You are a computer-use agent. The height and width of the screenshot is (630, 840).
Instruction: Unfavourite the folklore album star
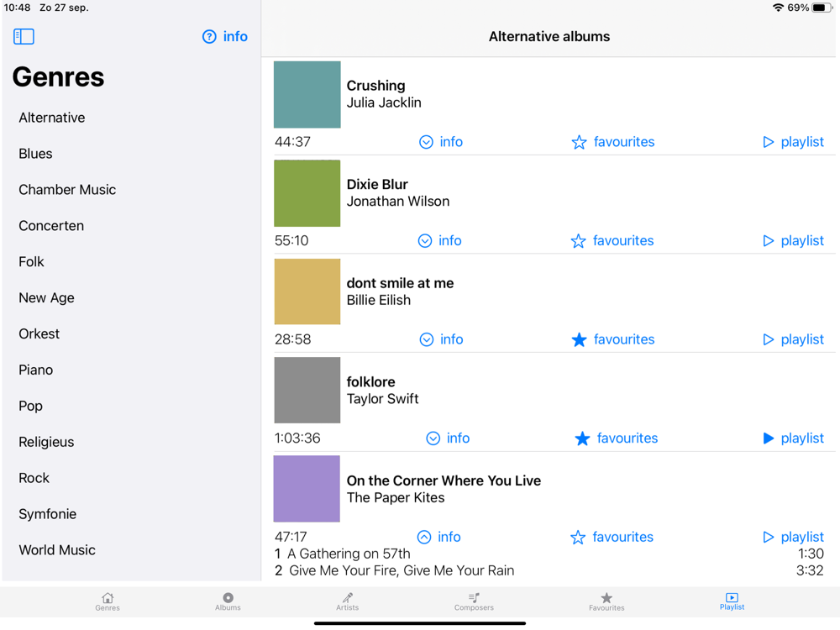coord(582,438)
